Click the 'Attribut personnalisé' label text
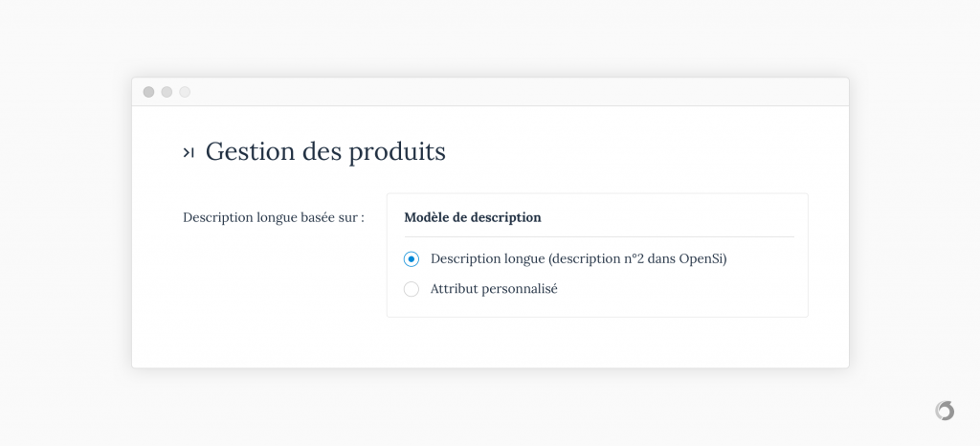This screenshot has height=446, width=980. tap(494, 289)
